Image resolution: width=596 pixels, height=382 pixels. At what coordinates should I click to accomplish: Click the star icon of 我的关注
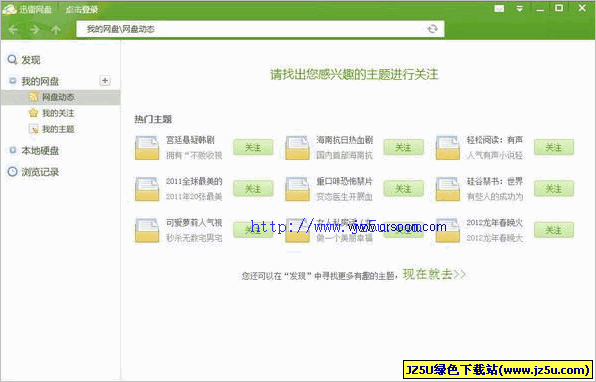(x=33, y=113)
